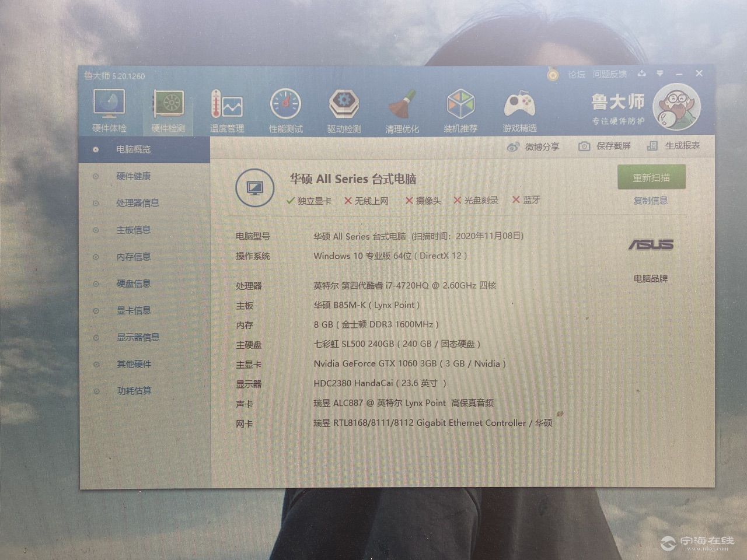This screenshot has height=560, width=747.
Task: Click the i7-4720HQ processor value
Action: click(405, 286)
